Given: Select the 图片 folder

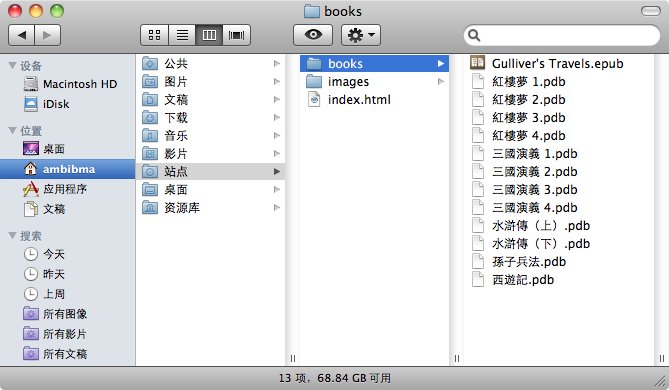Looking at the screenshot, I should point(211,81).
